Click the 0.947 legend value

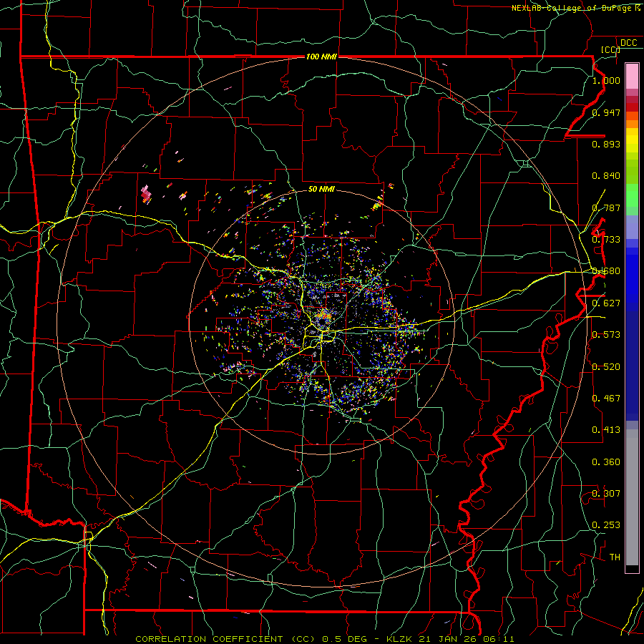point(606,112)
